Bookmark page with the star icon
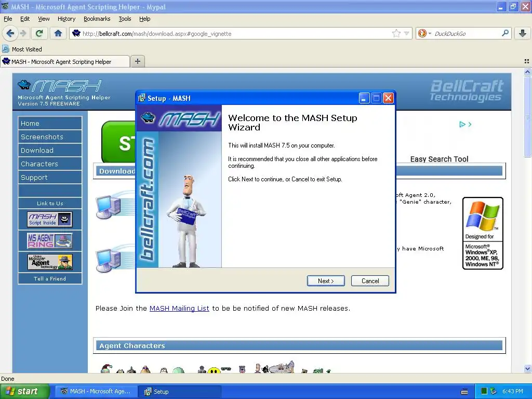Viewport: 532px width, 399px height. tap(396, 33)
